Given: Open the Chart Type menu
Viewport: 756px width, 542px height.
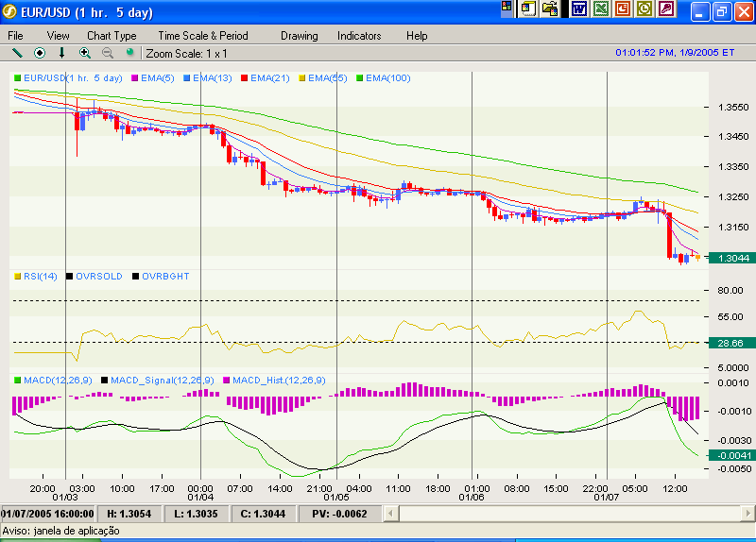Looking at the screenshot, I should [x=112, y=36].
